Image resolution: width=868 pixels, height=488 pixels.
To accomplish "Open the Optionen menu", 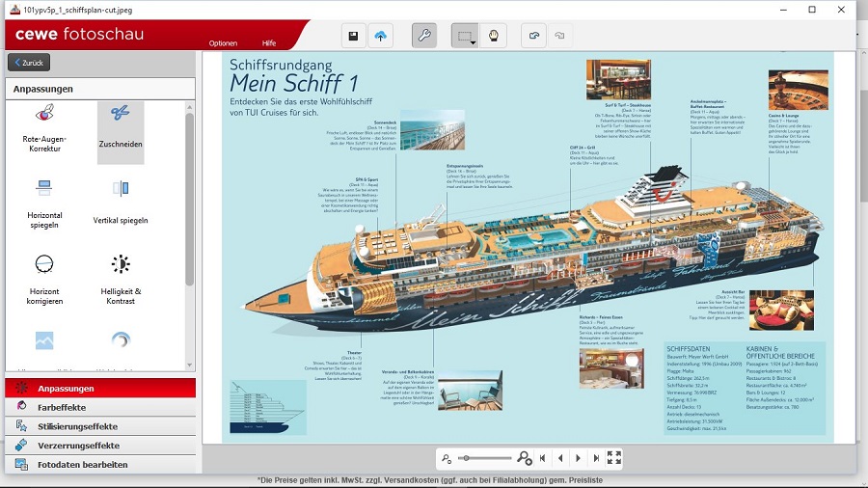I will coord(223,43).
